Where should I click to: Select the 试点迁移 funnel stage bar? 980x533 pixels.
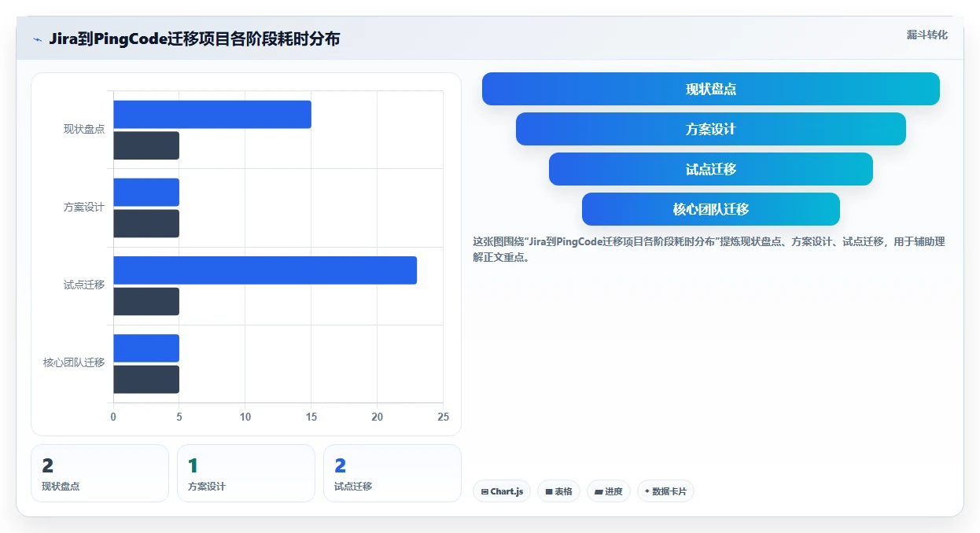click(711, 169)
